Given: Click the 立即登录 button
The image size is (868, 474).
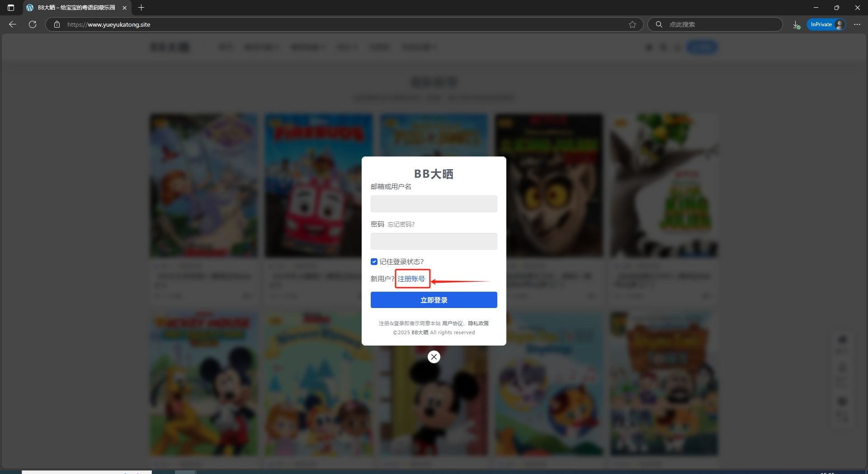Looking at the screenshot, I should tap(434, 300).
